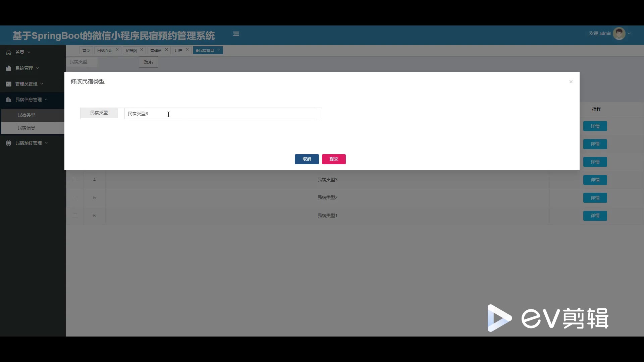Click the 民宿预订管理 chip icon
644x362 pixels.
(9, 143)
